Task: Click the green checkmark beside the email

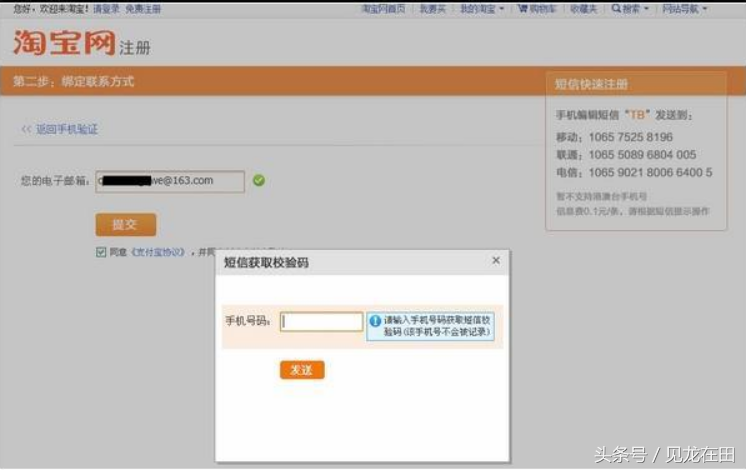Action: click(x=259, y=180)
